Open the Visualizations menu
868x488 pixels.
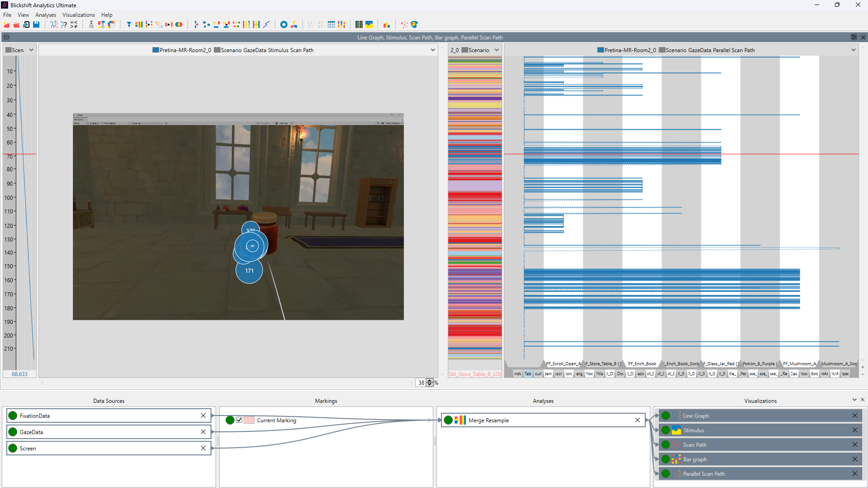click(79, 15)
